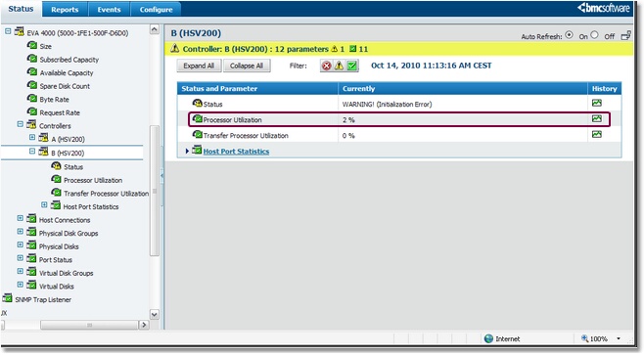644x355 pixels.
Task: Click the warning Status icon under B (HSV200)
Action: click(56, 166)
